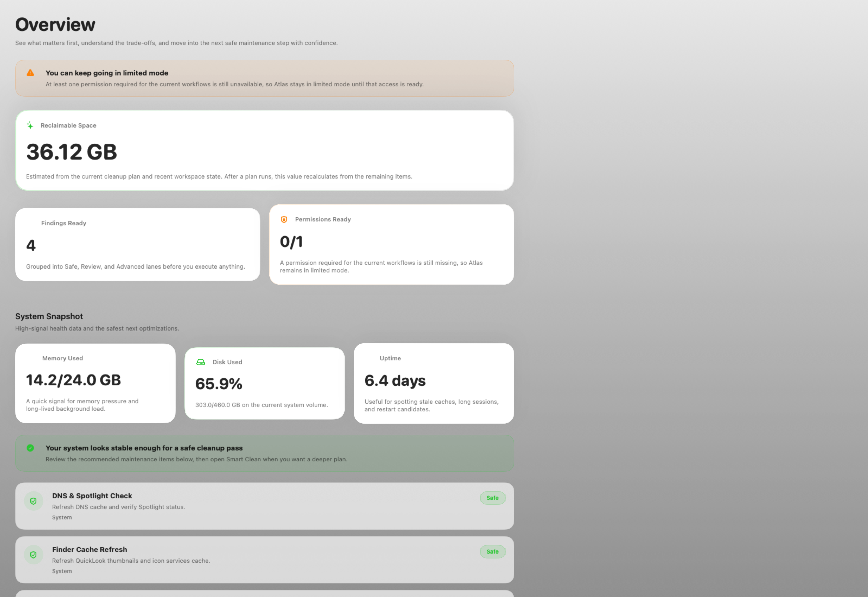
Task: Click the green check icon in the stable-cleanup banner
Action: pyautogui.click(x=31, y=448)
